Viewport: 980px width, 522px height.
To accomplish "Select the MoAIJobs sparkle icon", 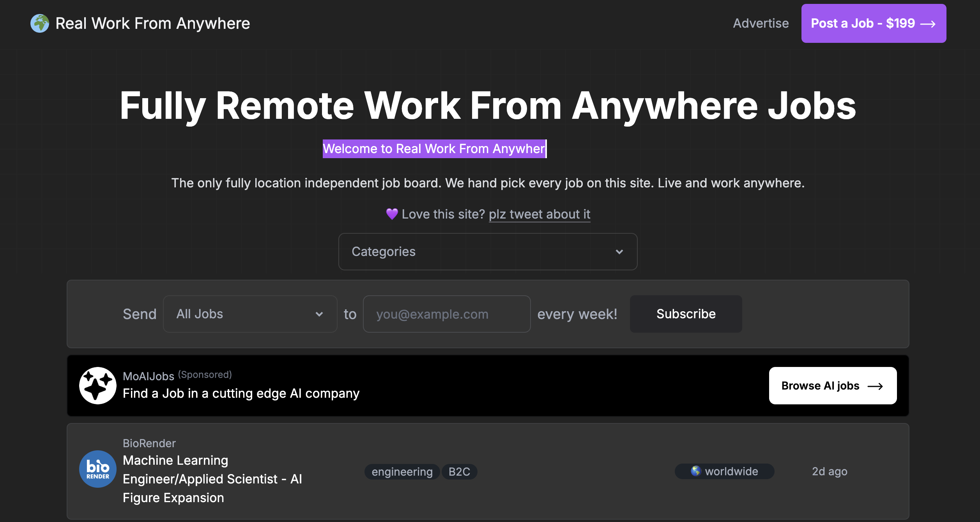I will click(97, 385).
